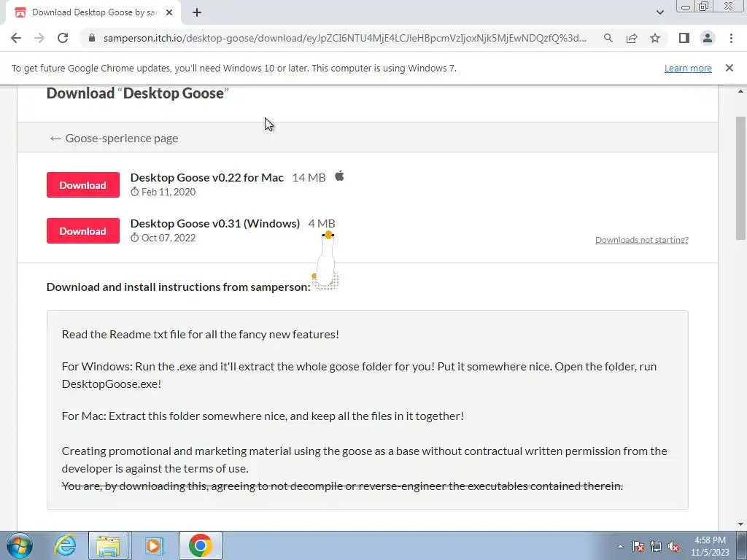This screenshot has height=560, width=747.
Task: Click the Download "Desktop Goose" heading
Action: click(x=138, y=93)
